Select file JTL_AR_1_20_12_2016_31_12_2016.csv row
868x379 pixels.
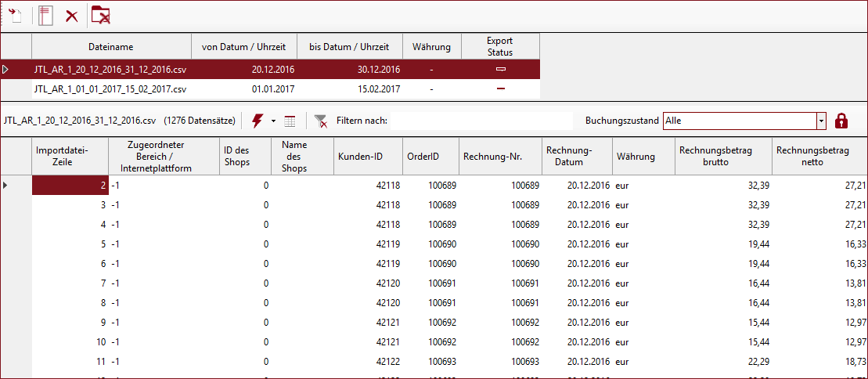[110, 70]
